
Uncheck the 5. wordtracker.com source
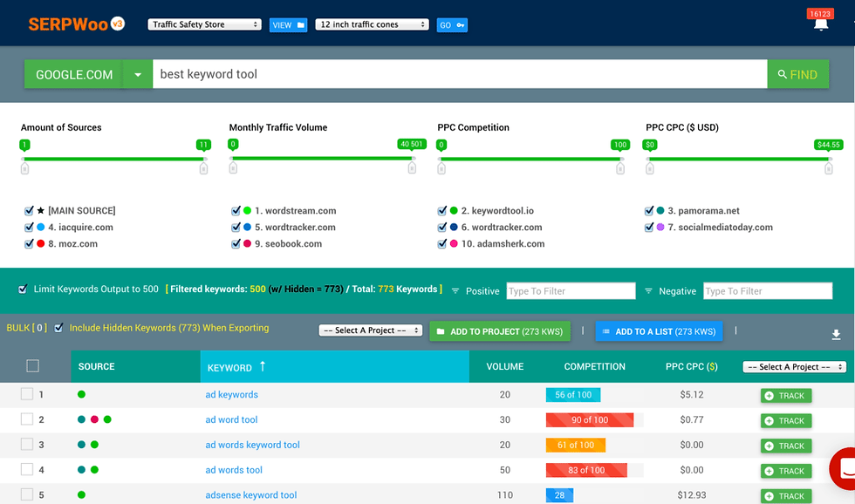tap(236, 227)
